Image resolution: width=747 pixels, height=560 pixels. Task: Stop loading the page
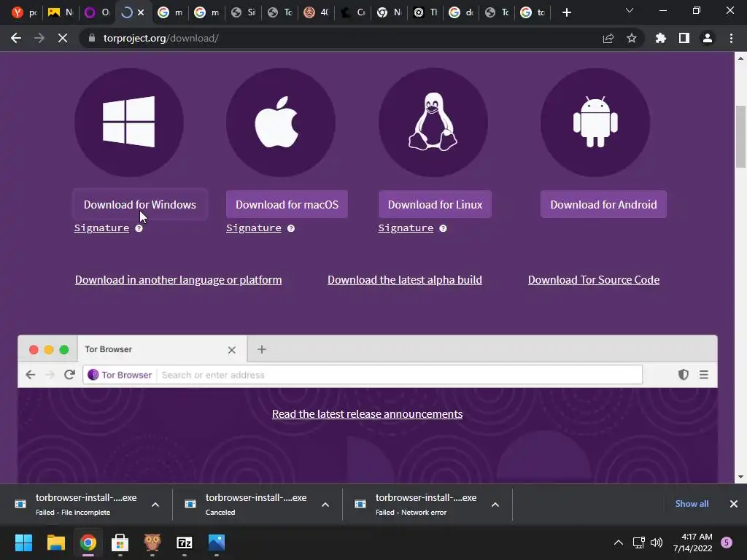coord(63,38)
